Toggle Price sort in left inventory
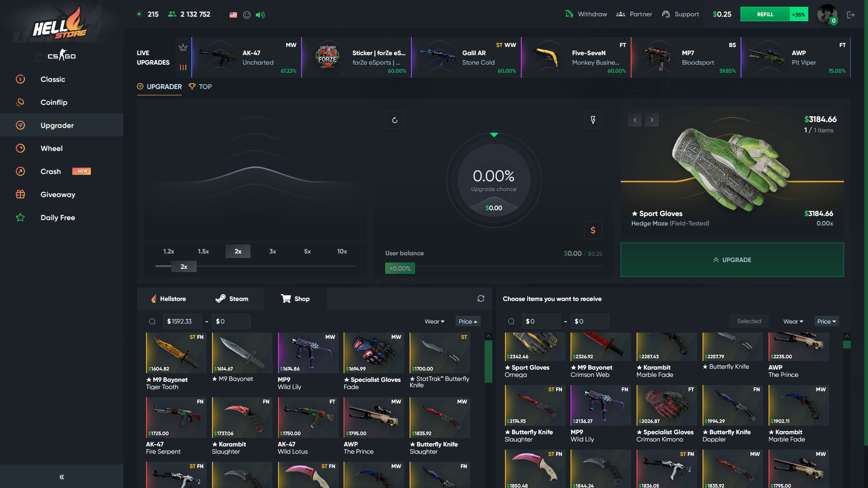 (x=467, y=322)
